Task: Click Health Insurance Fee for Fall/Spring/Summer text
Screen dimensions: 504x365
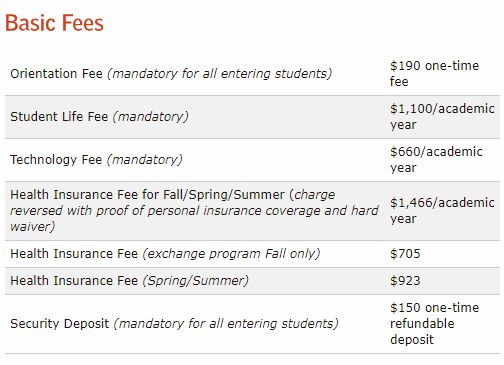Action: pos(147,195)
